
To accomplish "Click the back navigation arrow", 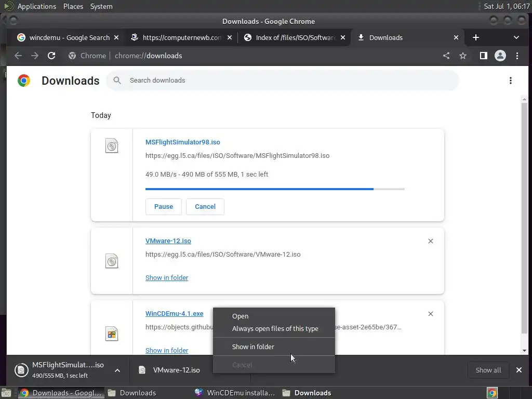I will point(18,56).
